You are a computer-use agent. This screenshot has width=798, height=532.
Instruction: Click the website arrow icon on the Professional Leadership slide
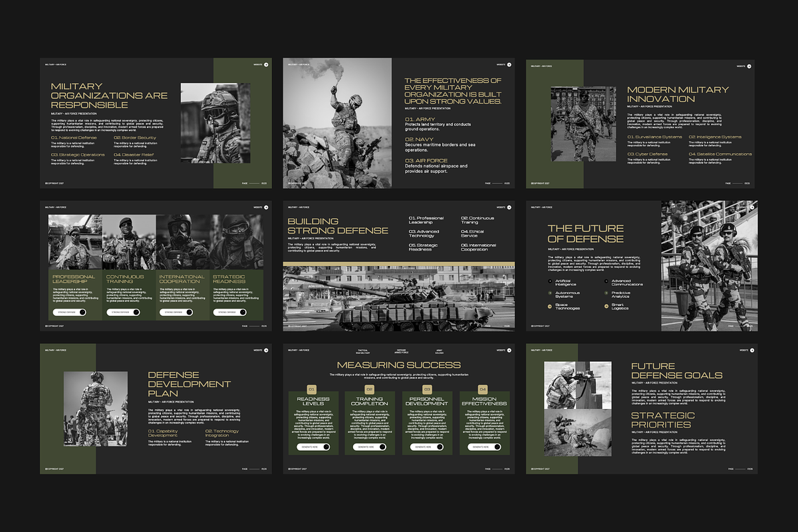pyautogui.click(x=267, y=207)
